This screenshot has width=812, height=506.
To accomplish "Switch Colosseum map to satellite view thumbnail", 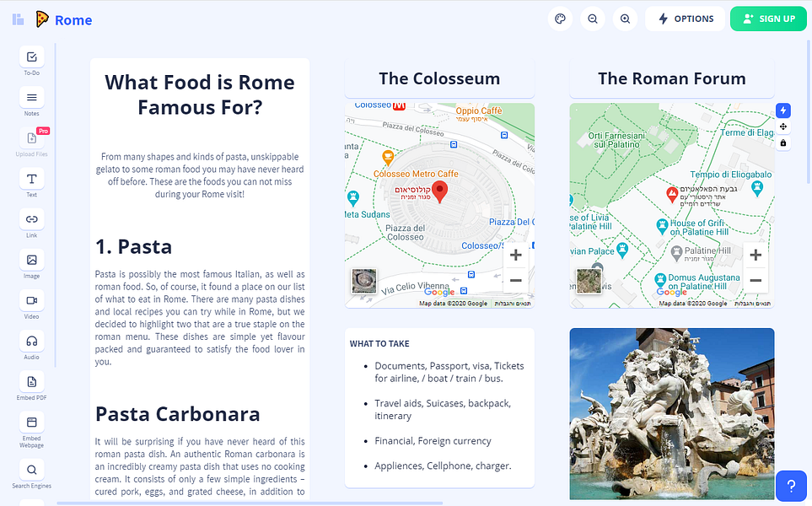I will tap(364, 281).
